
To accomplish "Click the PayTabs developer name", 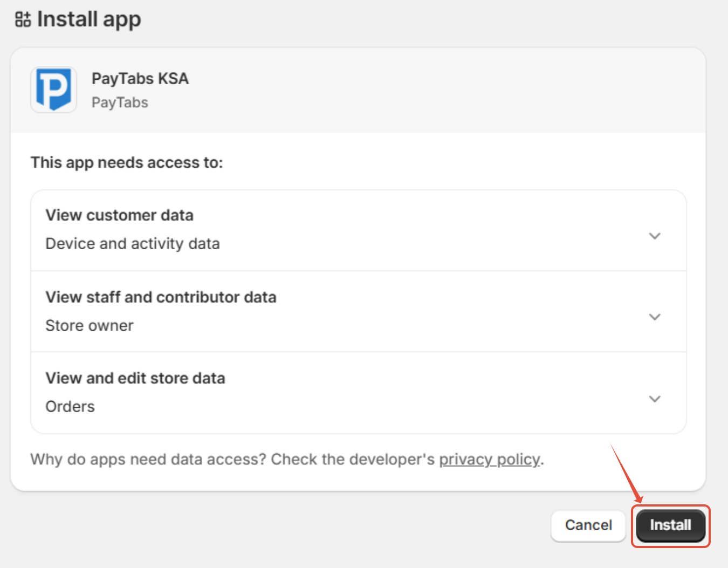I will tap(120, 102).
